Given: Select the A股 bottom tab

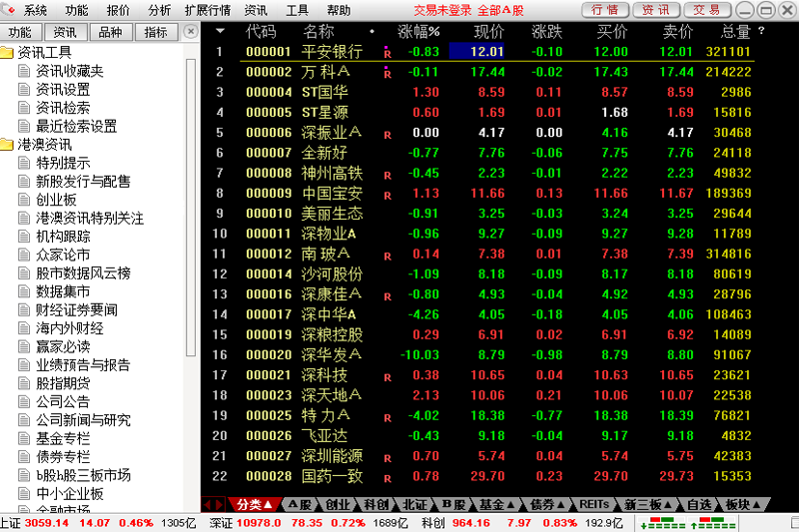Looking at the screenshot, I should [x=300, y=504].
